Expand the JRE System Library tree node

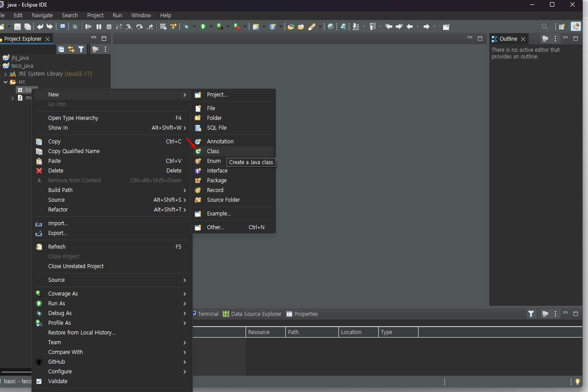[5, 74]
